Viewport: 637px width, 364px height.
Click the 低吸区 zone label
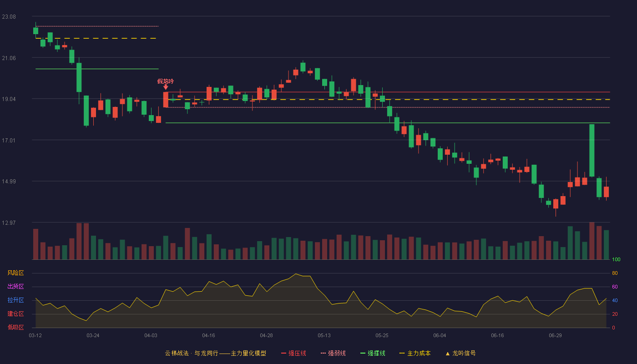coord(15,328)
